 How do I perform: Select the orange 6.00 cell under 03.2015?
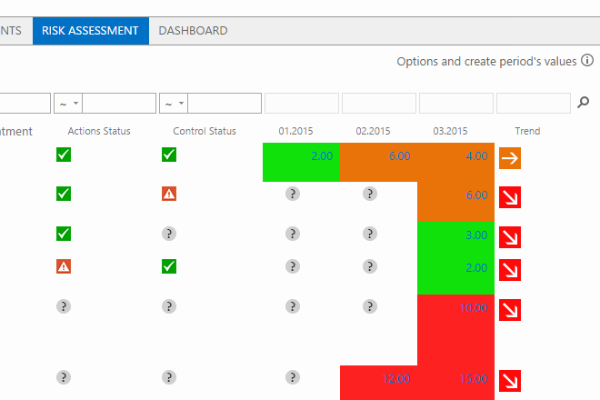456,202
